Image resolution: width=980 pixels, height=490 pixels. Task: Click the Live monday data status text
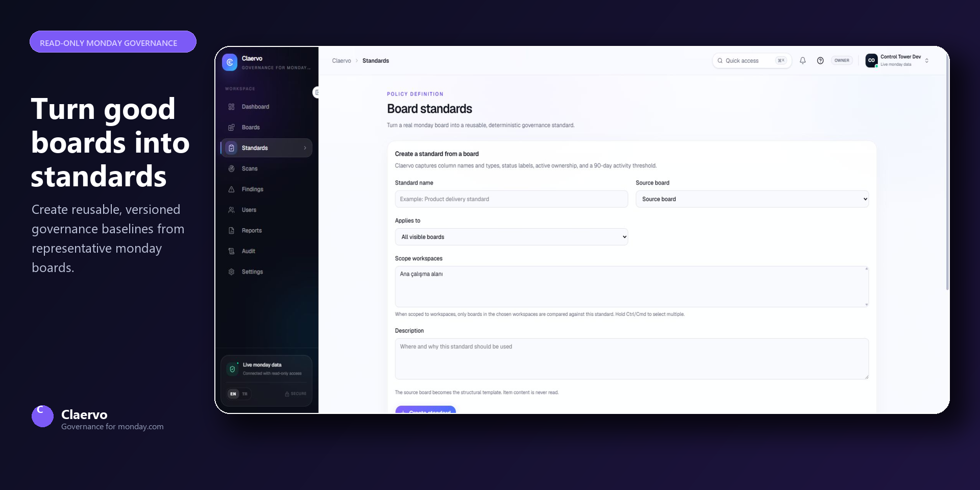point(262,365)
